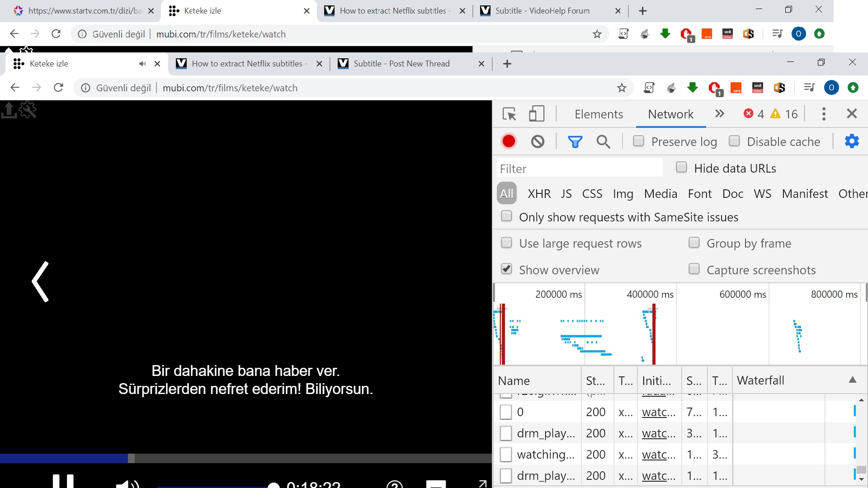Sort by the Waterfall column arrow
Screen dimensions: 868x488
point(852,380)
